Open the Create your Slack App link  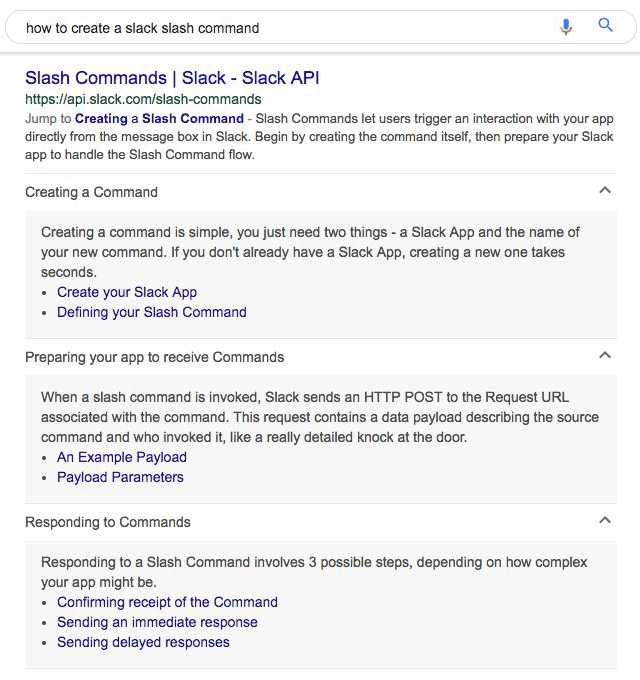(127, 292)
